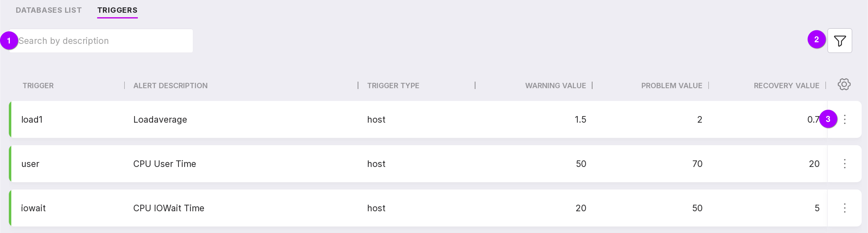
Task: Open the filter funnel icon
Action: tap(839, 41)
